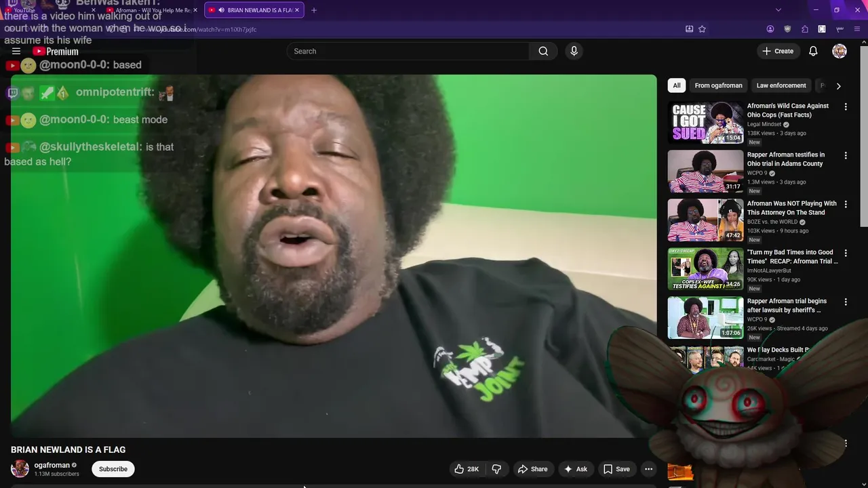Viewport: 868px width, 488px height.
Task: Click the Create button
Action: coord(778,52)
